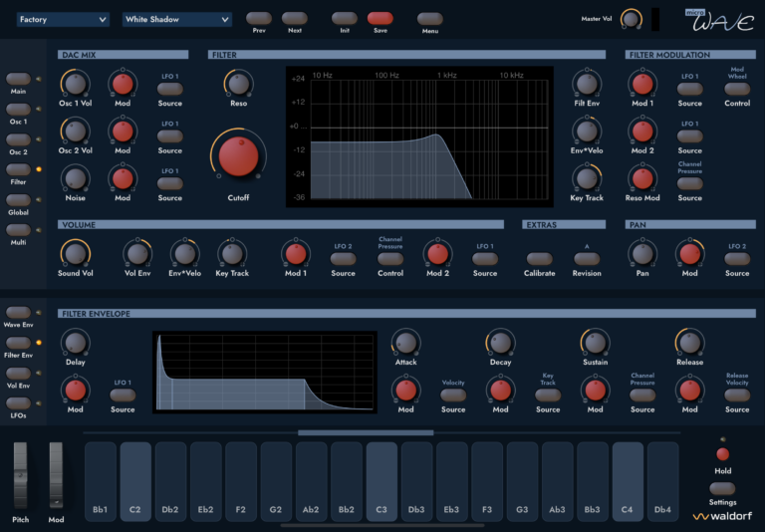
Task: Open the Factory bank dropdown
Action: coord(63,19)
